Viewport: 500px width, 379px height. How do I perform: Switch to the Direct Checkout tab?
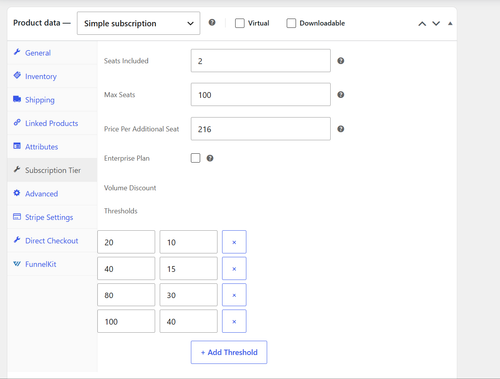pyautogui.click(x=52, y=241)
